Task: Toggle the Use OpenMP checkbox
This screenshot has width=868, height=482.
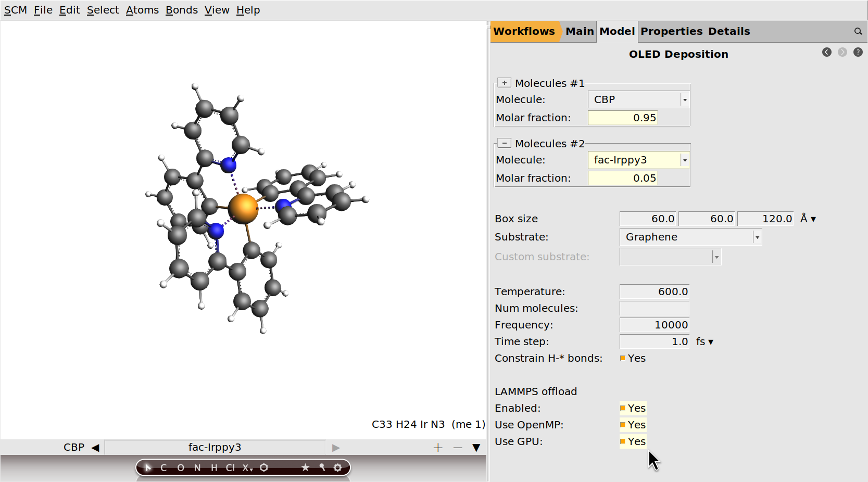Action: 623,425
